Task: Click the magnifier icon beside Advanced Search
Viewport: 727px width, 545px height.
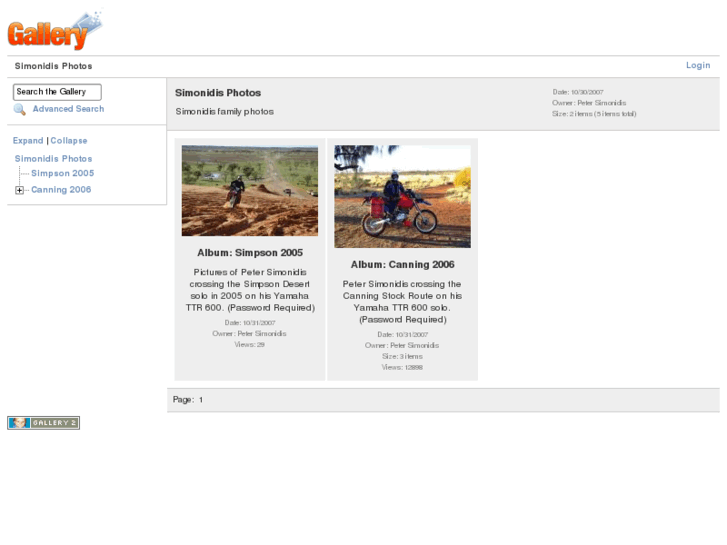Action: pos(19,109)
